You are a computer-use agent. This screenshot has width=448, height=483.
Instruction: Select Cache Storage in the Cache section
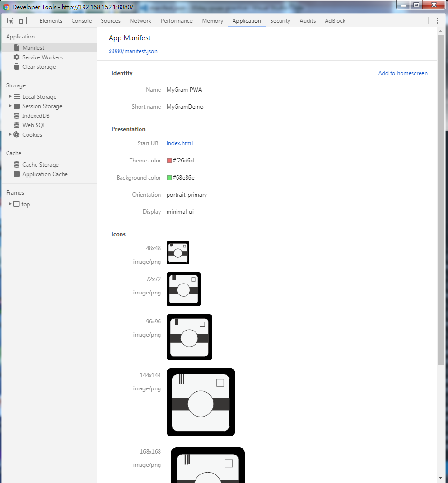[49, 165]
